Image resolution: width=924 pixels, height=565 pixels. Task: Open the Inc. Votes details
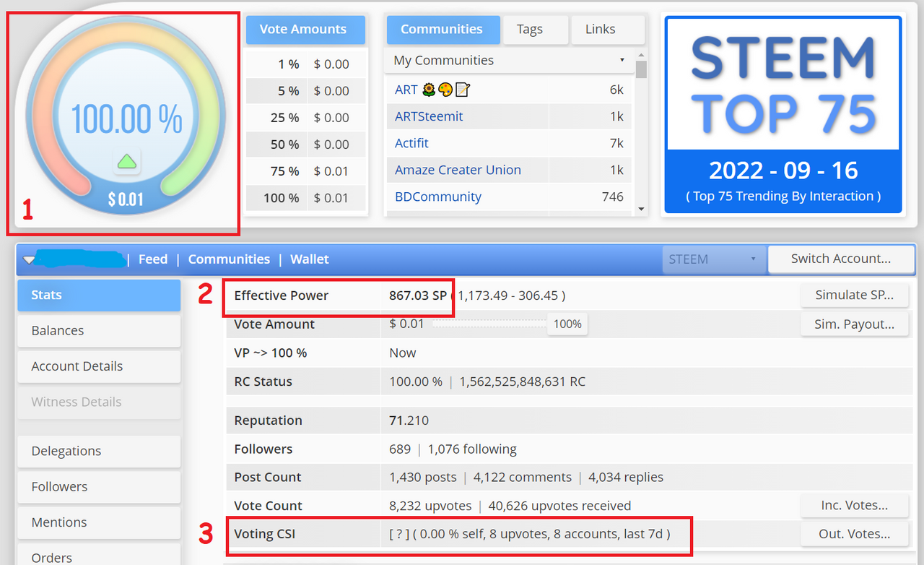click(x=854, y=506)
